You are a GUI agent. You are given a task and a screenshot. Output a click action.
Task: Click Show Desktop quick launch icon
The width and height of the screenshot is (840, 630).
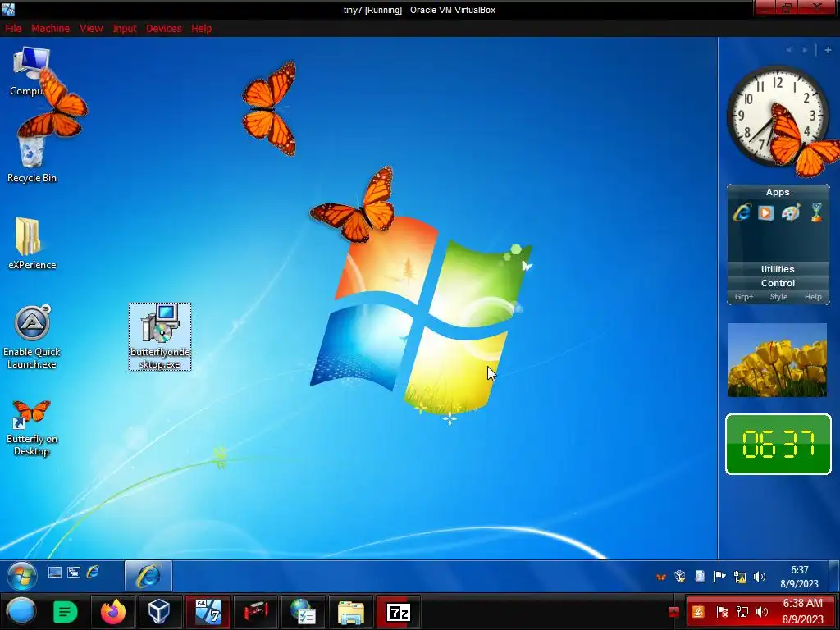(x=55, y=572)
